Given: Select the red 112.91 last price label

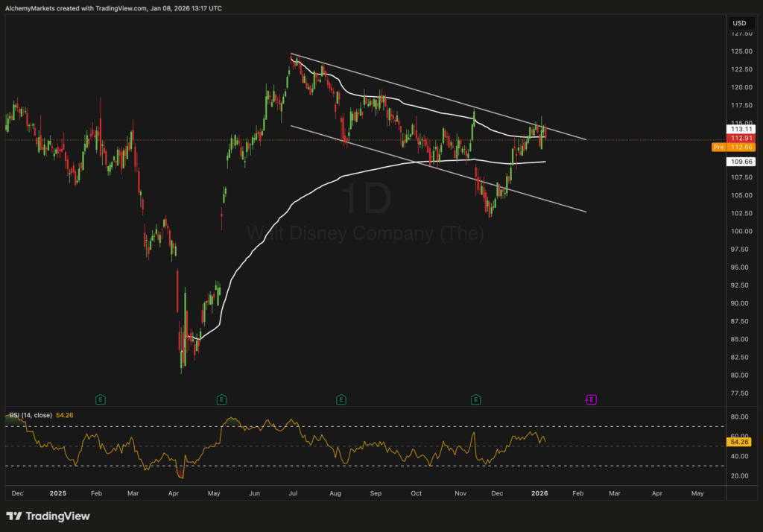Looking at the screenshot, I should pyautogui.click(x=739, y=138).
